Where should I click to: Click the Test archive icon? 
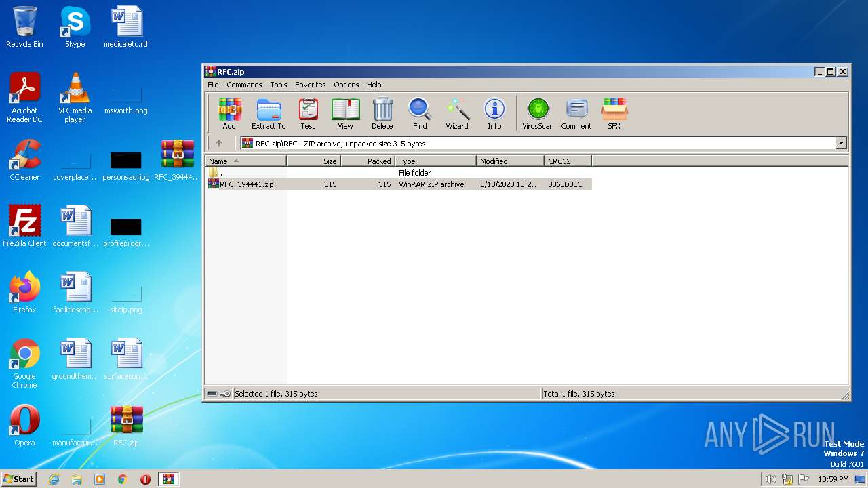coord(308,113)
